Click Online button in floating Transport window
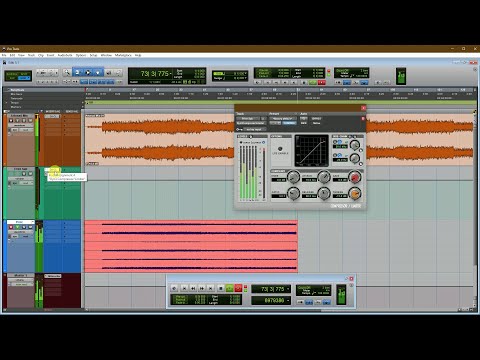 click(174, 288)
